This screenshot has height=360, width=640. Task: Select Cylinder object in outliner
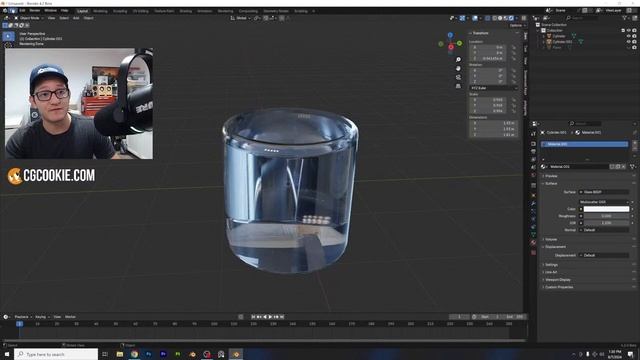(559, 36)
